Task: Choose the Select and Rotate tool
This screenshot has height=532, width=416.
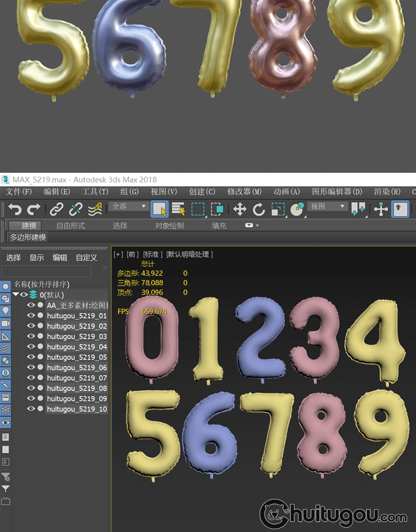Action: 258,209
